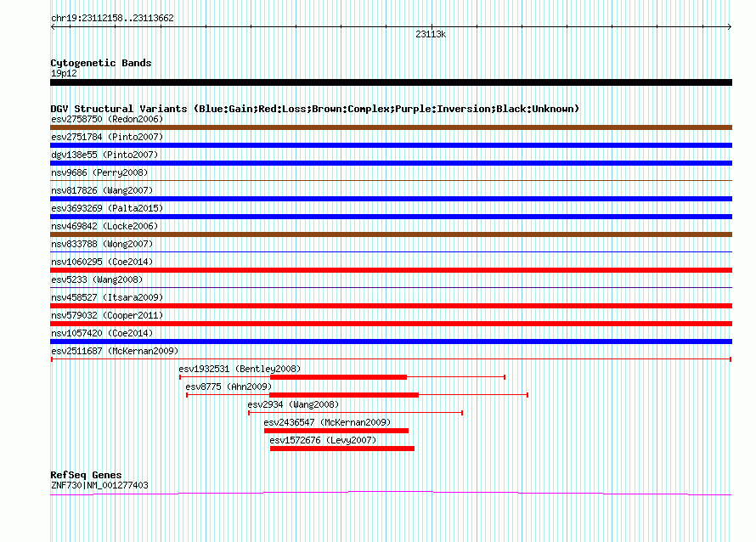This screenshot has width=756, height=542.
Task: Click the thick red bar of esv8775
Action: 344,395
